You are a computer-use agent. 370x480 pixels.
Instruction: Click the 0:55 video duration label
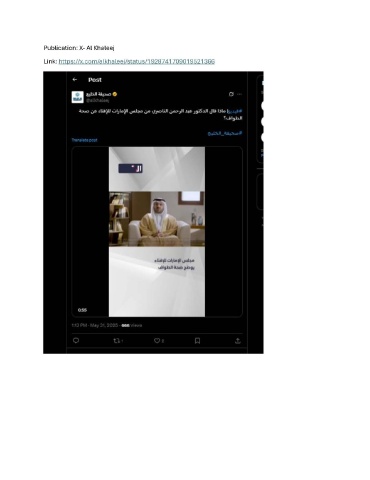pos(82,310)
